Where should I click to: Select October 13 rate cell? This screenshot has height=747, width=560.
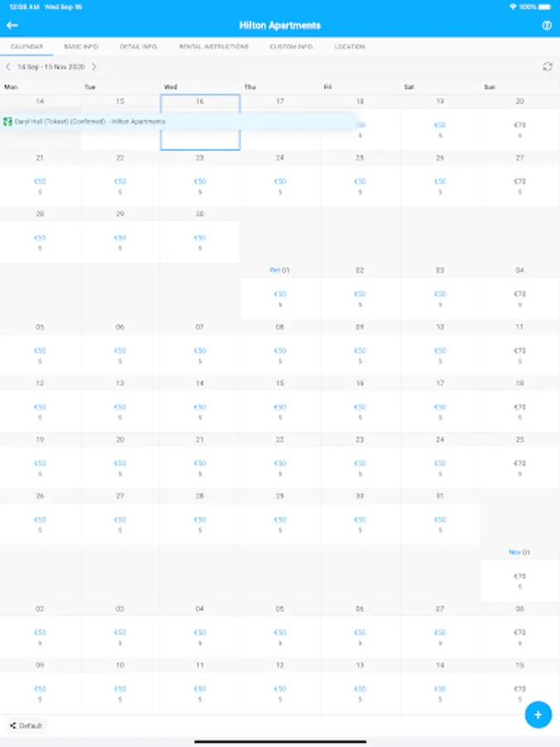(x=120, y=412)
